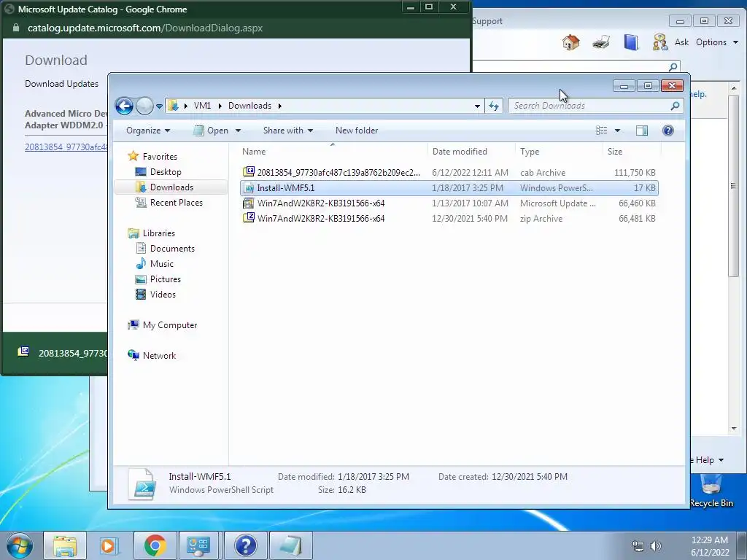Create a New folder
The image size is (747, 560).
[x=356, y=131]
